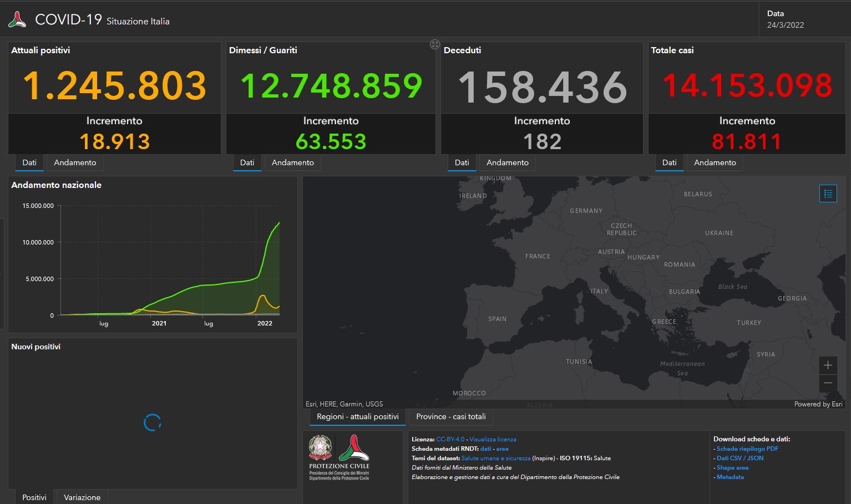Select the Positivi tab
The image size is (851, 504).
click(x=34, y=497)
